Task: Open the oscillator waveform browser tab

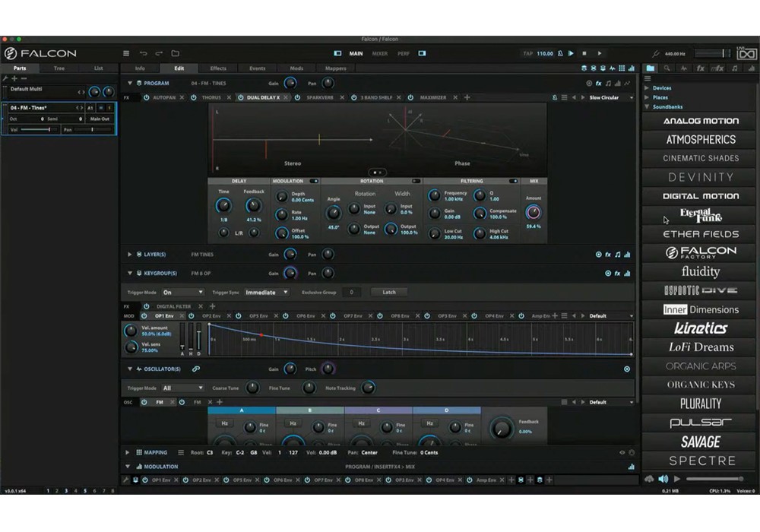Action: pos(683,68)
